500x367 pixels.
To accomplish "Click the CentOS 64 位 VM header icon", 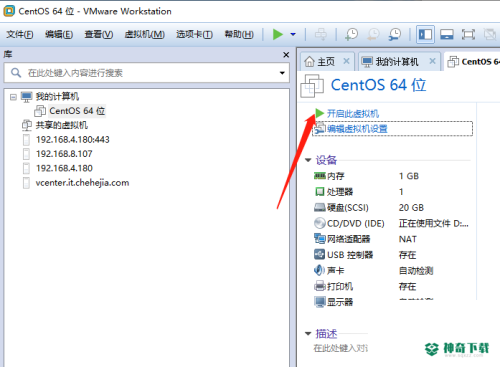I will (x=312, y=86).
